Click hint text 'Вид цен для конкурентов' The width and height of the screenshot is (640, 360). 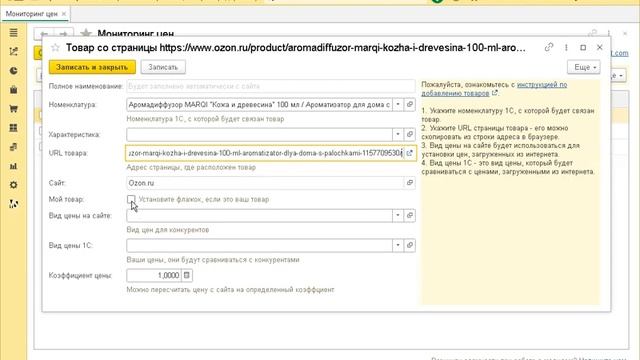[168, 230]
